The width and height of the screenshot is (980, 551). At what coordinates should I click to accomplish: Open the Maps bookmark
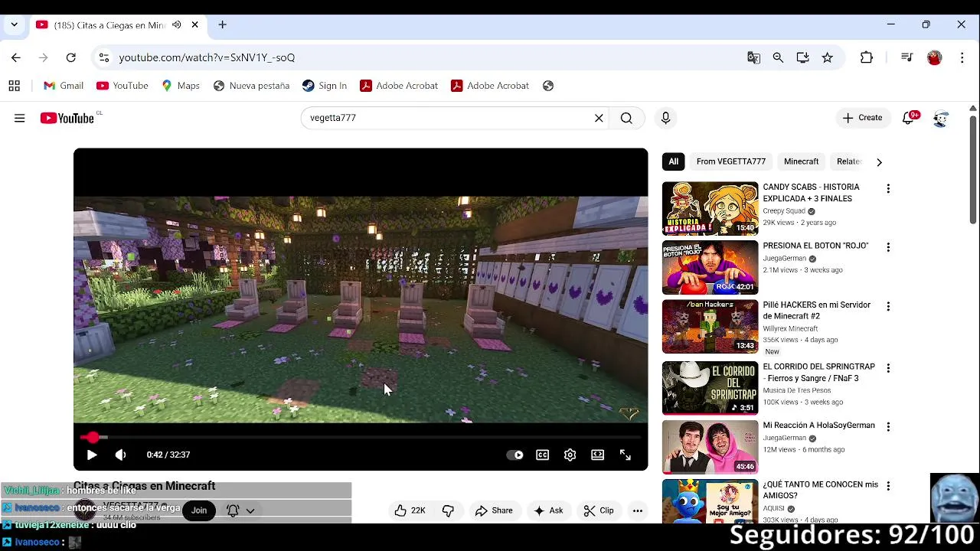[181, 86]
